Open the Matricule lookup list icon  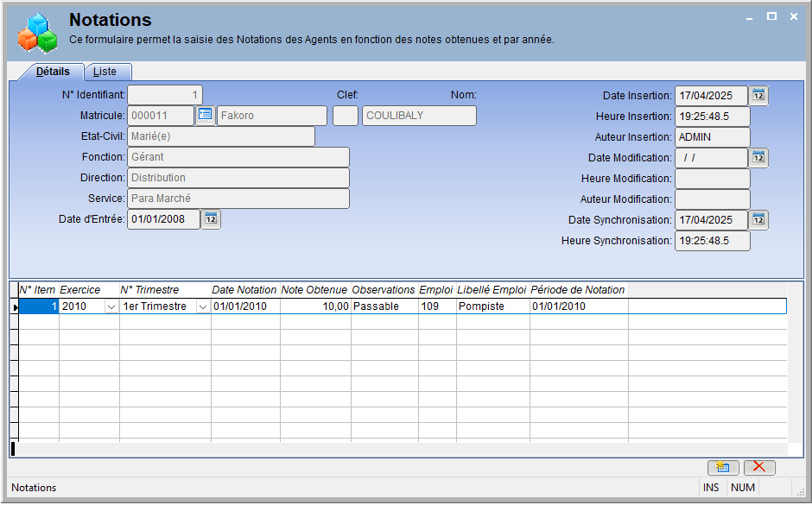[205, 116]
